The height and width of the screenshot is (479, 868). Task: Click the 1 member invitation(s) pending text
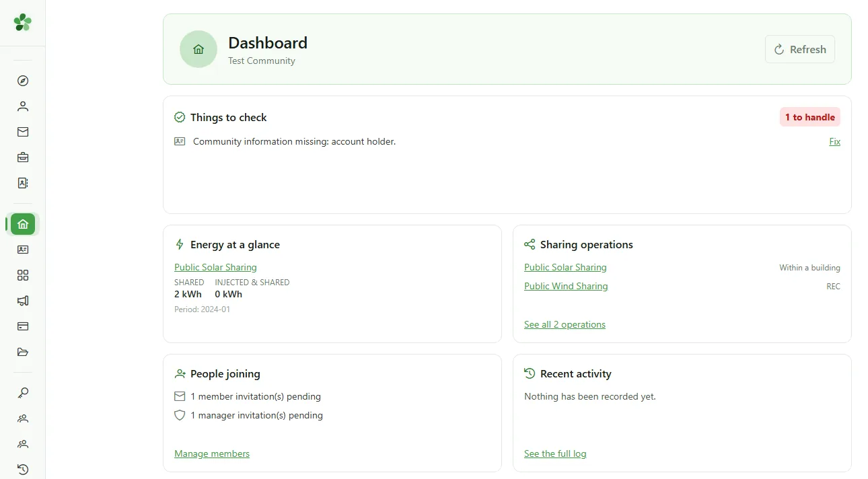(256, 396)
